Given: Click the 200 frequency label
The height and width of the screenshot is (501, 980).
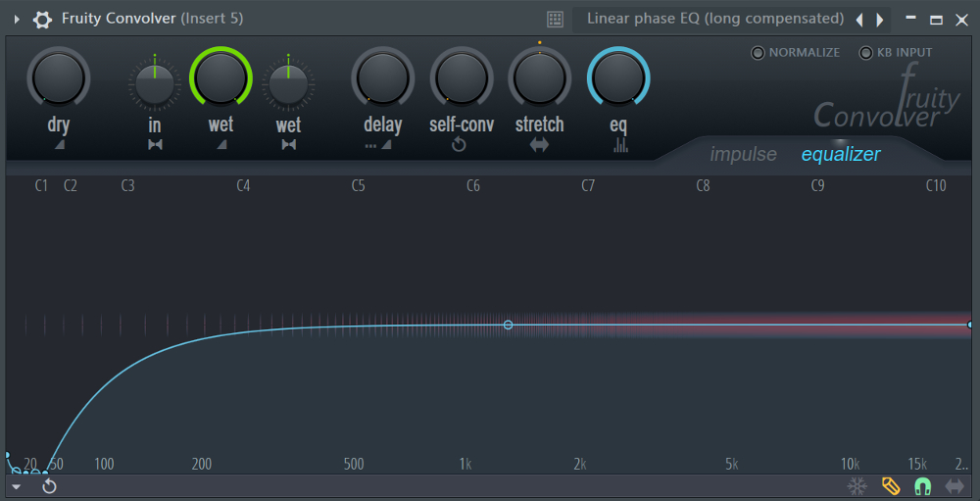Looking at the screenshot, I should pyautogui.click(x=201, y=464).
